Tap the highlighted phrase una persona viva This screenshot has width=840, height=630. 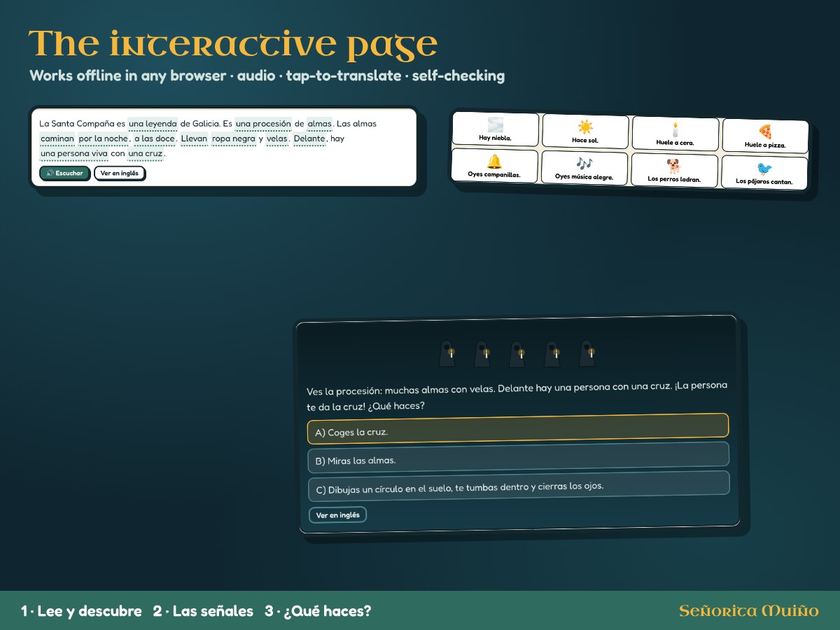tap(73, 153)
